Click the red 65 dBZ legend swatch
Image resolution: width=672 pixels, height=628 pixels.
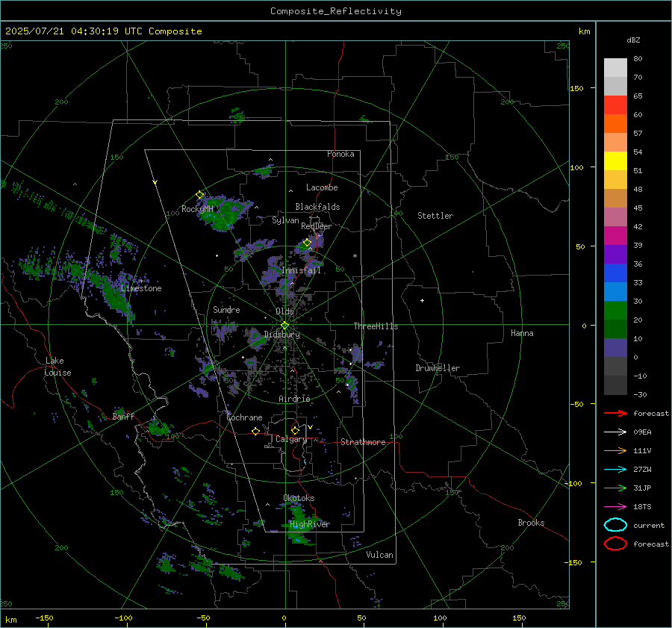click(615, 105)
